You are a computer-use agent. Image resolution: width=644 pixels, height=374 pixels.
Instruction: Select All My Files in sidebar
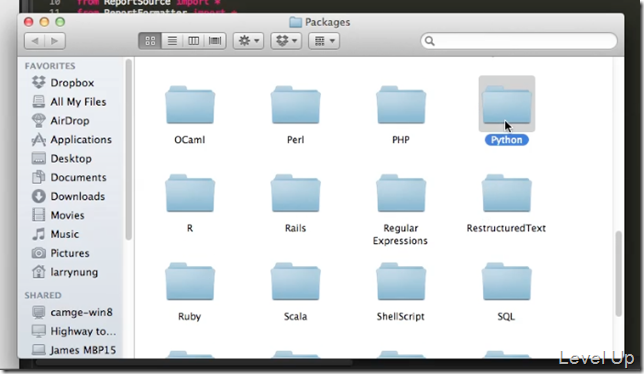click(x=69, y=102)
